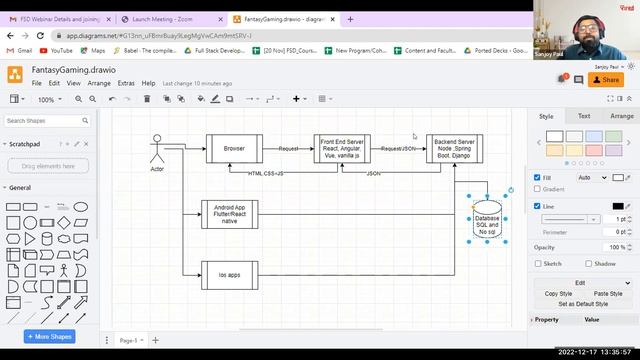The image size is (640, 360).
Task: Enable the Sketch checkbox
Action: pyautogui.click(x=538, y=264)
